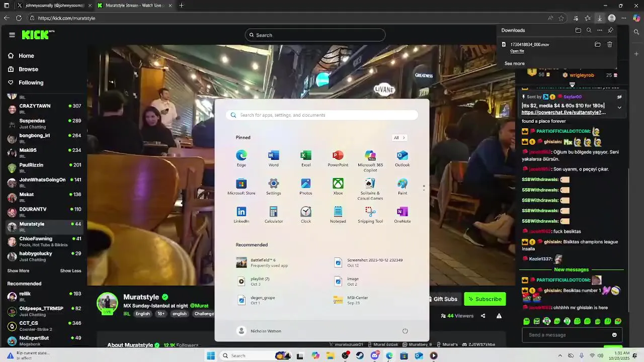The height and width of the screenshot is (362, 644).
Task: Delete the 1730418834_000.mov download
Action: [610, 45]
